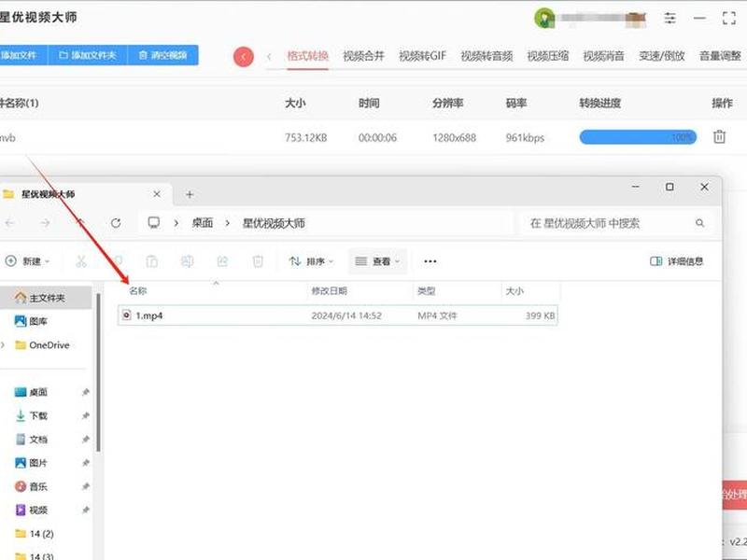Image resolution: width=747 pixels, height=560 pixels.
Task: Go to the 视频转音频 tab
Action: pyautogui.click(x=486, y=56)
